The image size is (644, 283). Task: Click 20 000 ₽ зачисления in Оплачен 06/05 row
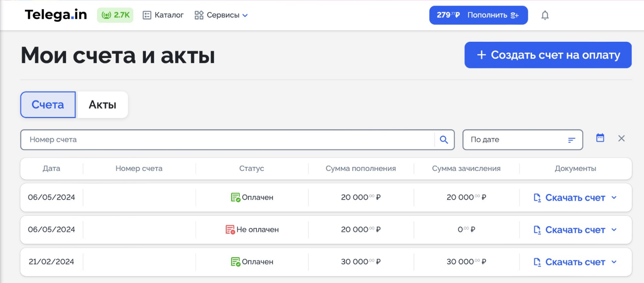[466, 197]
